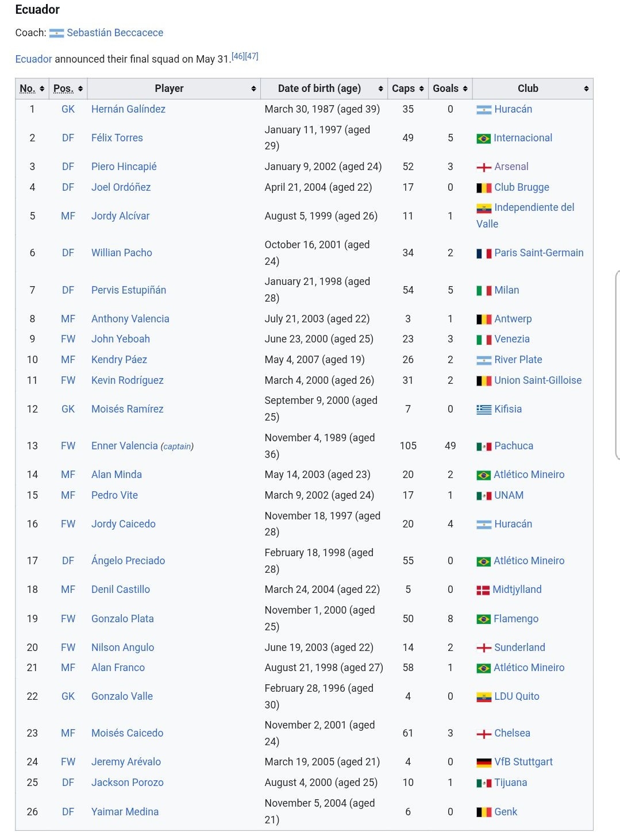Click Argentina flag icon beside coach Sebastián Beccacece

56,33
